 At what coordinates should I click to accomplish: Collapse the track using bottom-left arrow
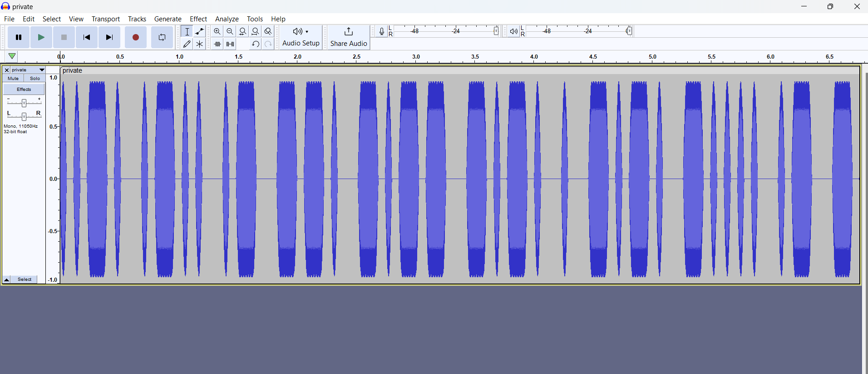pyautogui.click(x=7, y=279)
